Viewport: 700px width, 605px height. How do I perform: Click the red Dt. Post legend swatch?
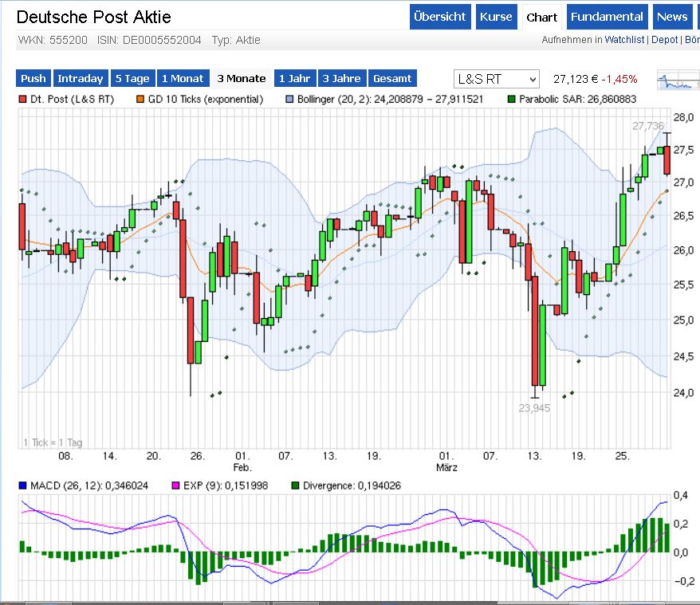point(22,99)
